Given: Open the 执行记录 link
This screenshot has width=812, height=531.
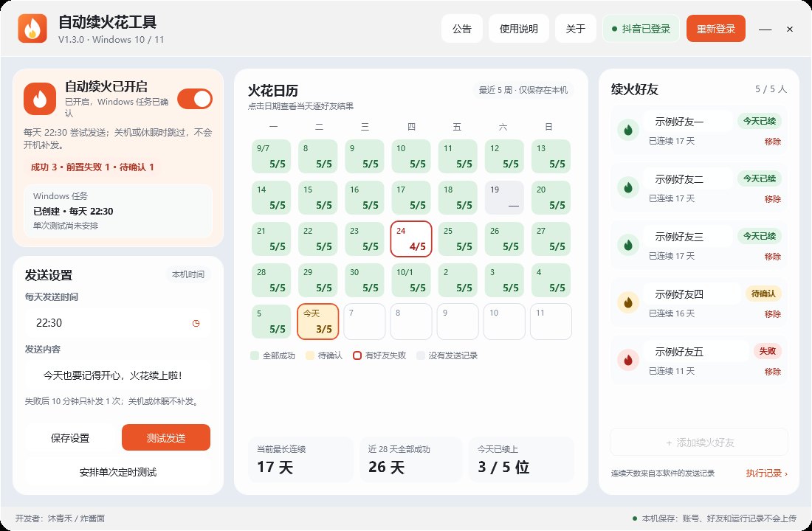Looking at the screenshot, I should tap(766, 473).
